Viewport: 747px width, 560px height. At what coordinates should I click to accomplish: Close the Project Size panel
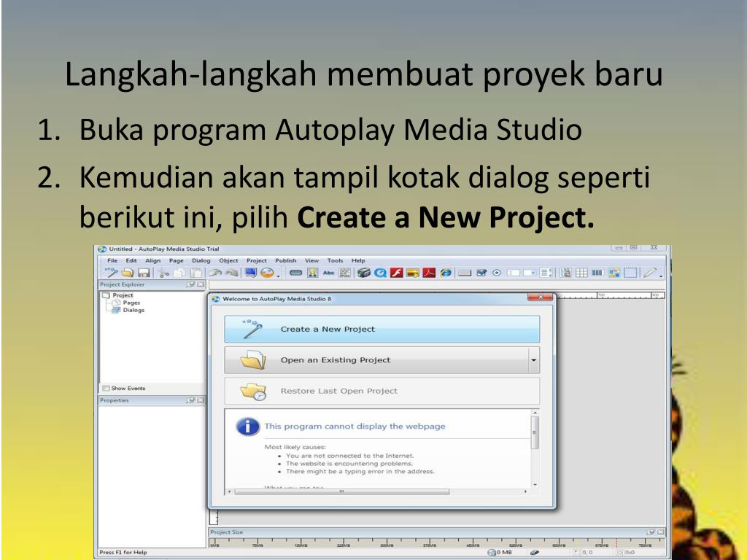tap(661, 532)
